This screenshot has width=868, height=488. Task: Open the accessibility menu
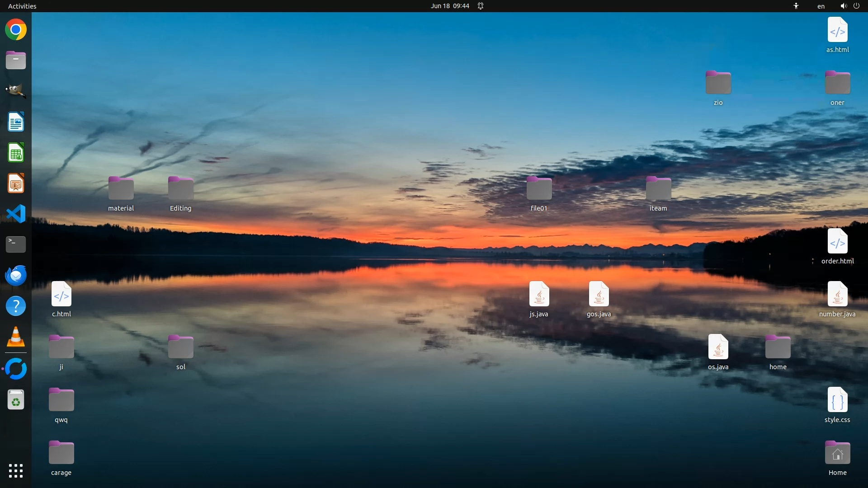[x=796, y=6]
